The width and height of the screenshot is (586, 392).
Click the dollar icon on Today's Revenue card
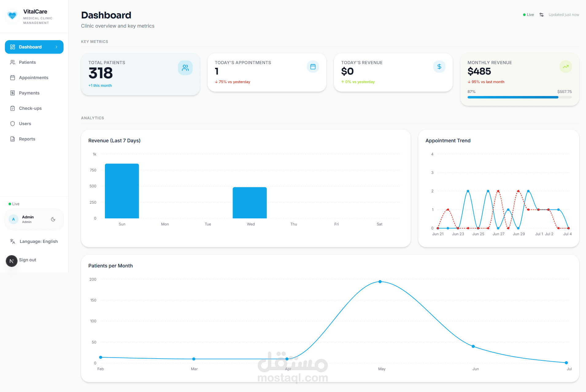click(x=439, y=67)
